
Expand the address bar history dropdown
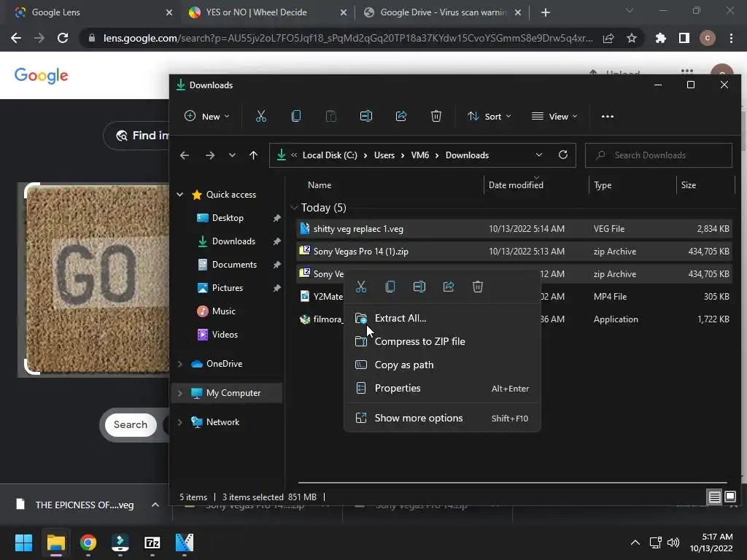click(x=539, y=155)
